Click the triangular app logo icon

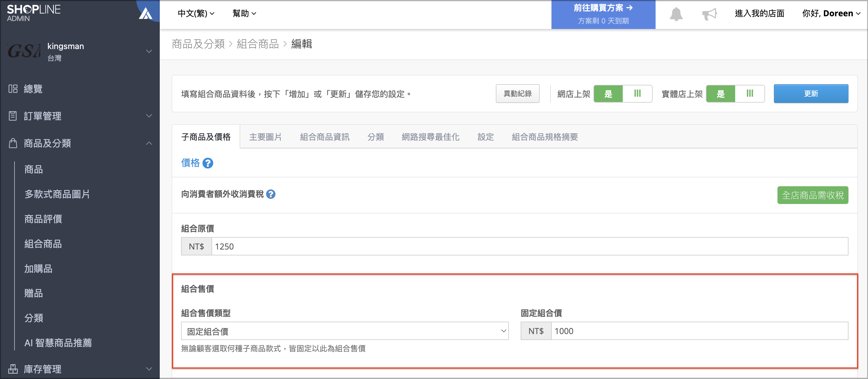[x=146, y=14]
